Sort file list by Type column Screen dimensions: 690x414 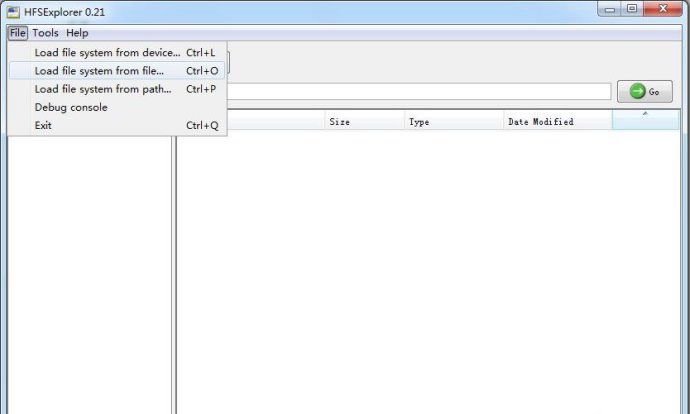(x=453, y=121)
